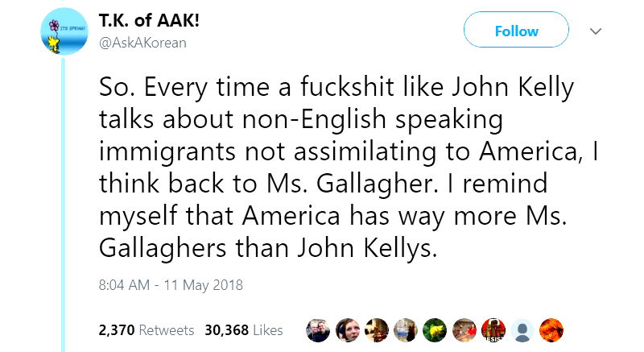Click the orange fiery liker avatar
This screenshot has width=644, height=352.
point(551,329)
